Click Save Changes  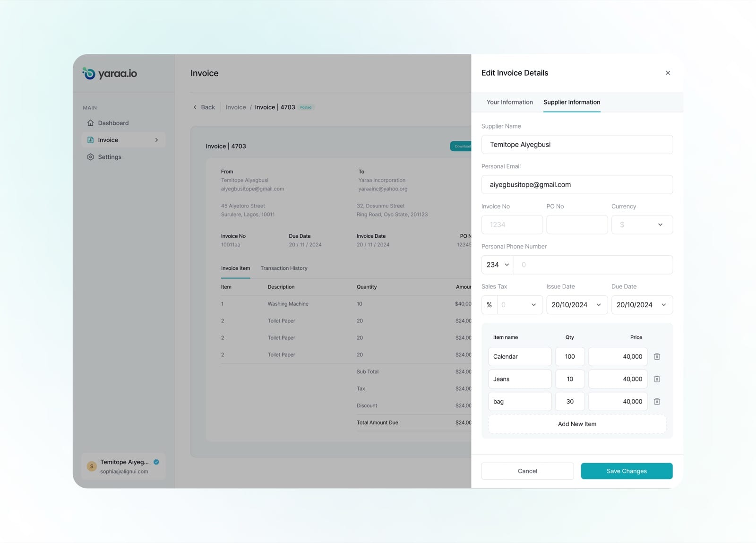pyautogui.click(x=627, y=471)
